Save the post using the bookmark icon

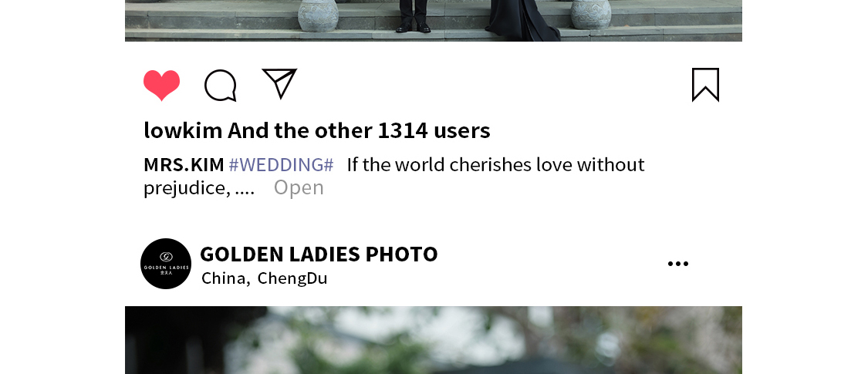click(x=706, y=85)
